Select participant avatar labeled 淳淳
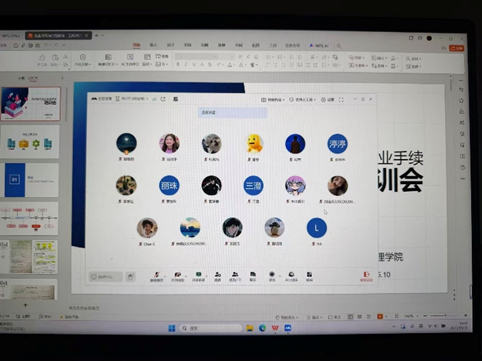482x361 pixels. pyautogui.click(x=337, y=144)
